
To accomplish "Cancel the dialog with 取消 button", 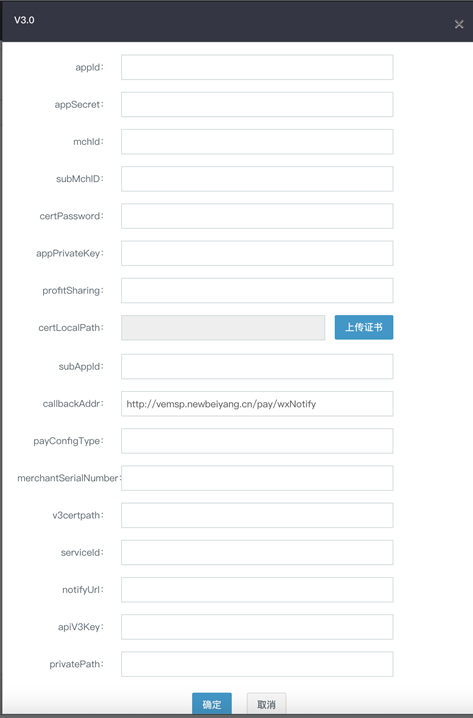I will pyautogui.click(x=266, y=704).
